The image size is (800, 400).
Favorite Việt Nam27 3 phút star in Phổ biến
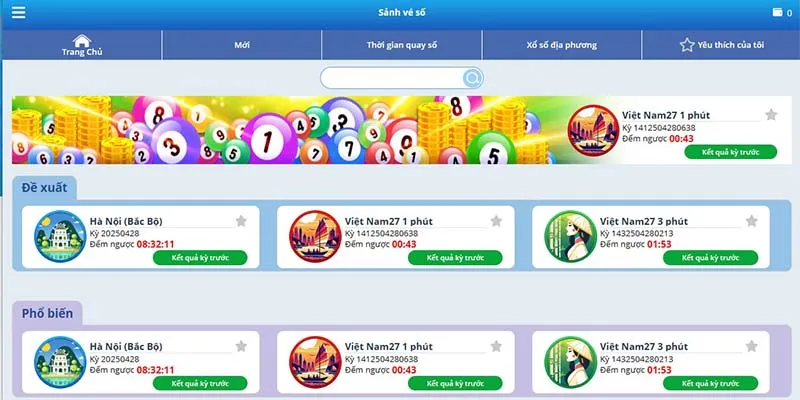tap(752, 346)
